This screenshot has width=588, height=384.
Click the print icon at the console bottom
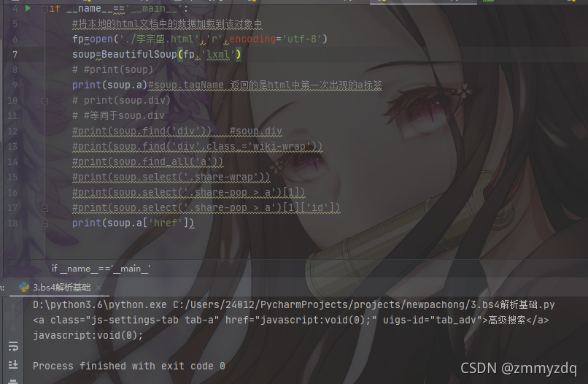(13, 381)
